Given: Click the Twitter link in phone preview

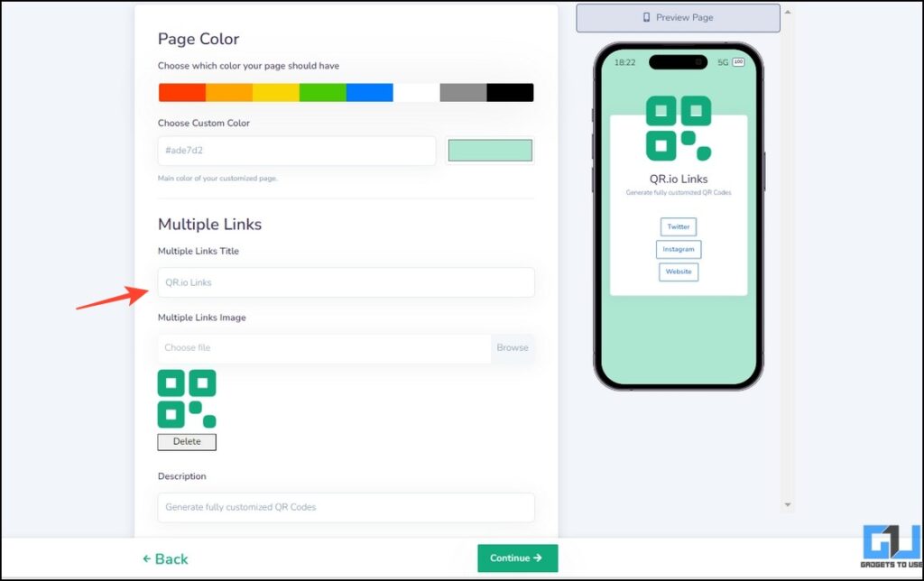Looking at the screenshot, I should click(679, 226).
